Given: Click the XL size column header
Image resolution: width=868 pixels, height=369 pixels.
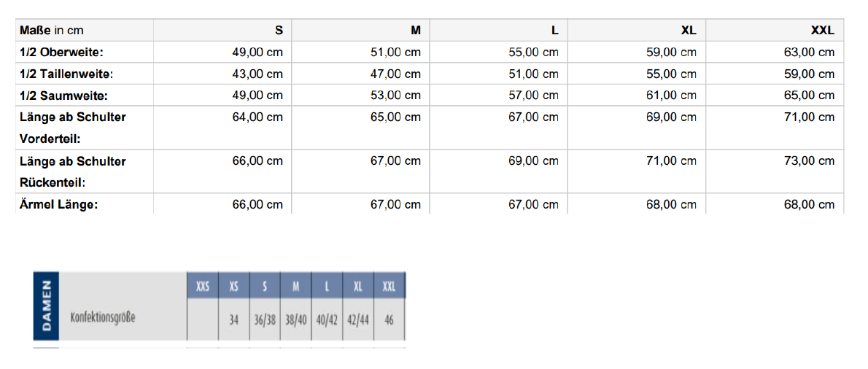Looking at the screenshot, I should [689, 31].
